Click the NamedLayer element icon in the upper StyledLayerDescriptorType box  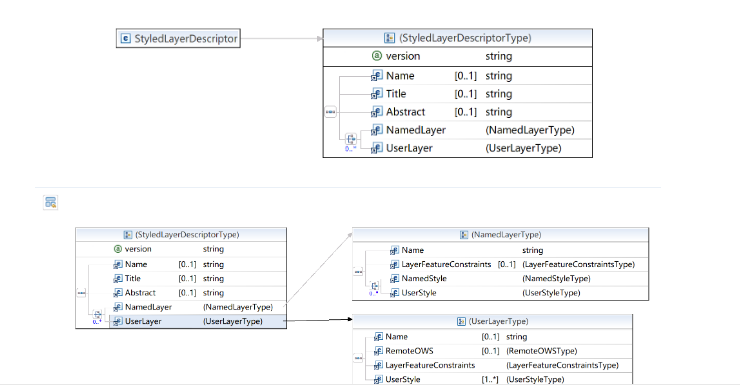tap(376, 130)
